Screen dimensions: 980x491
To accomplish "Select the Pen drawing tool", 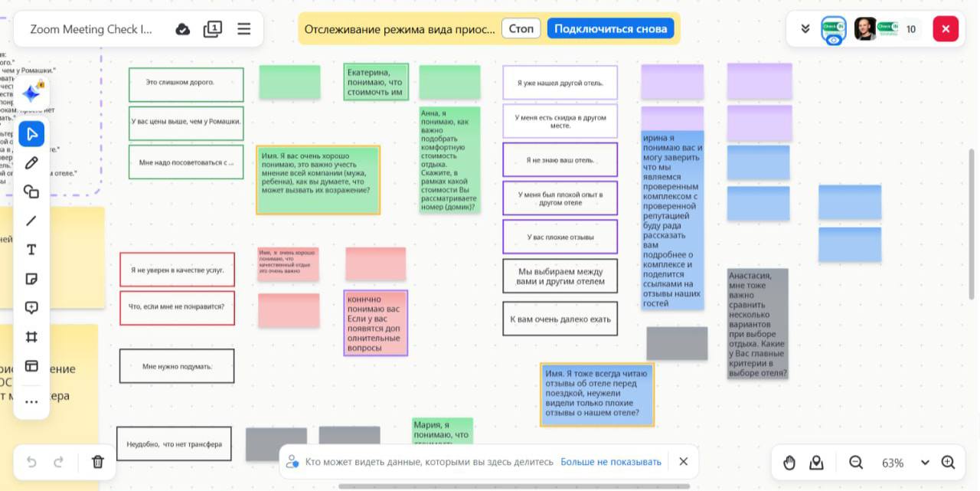I will (31, 163).
